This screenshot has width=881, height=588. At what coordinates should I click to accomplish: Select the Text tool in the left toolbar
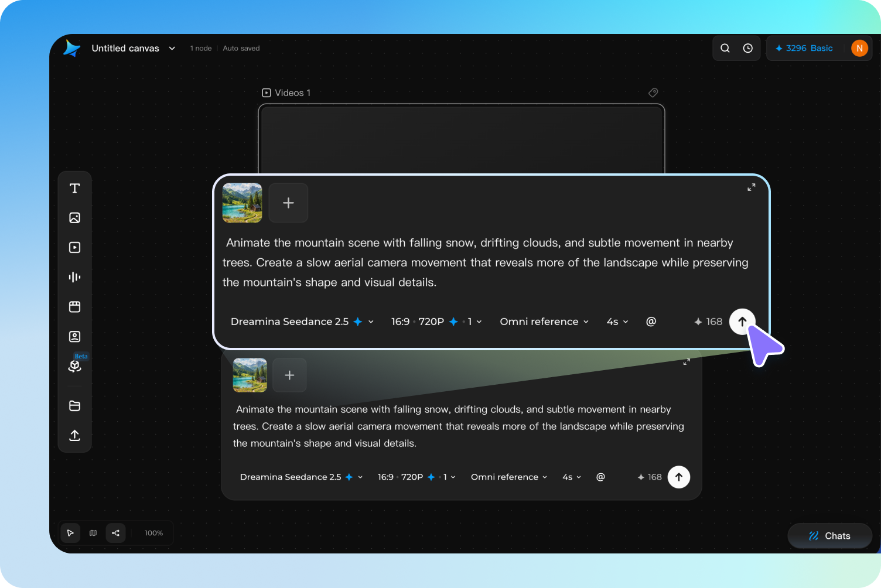[74, 188]
